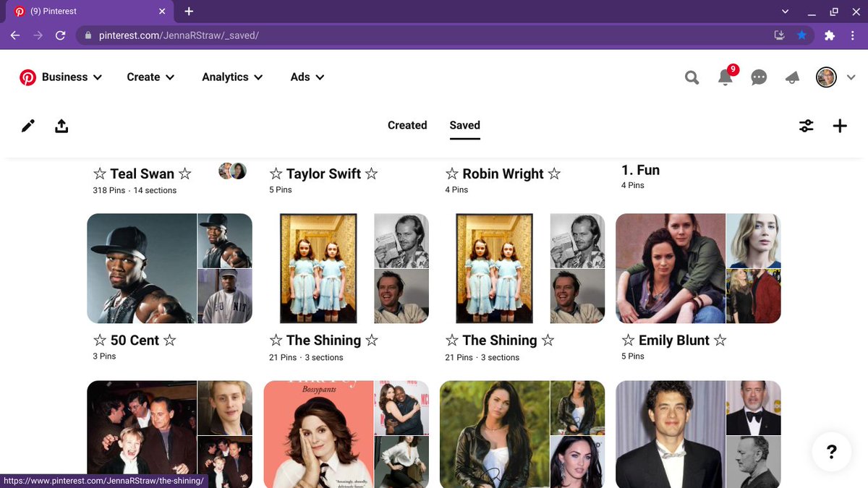Open the Robin Wright board title
868x488 pixels.
pos(503,174)
